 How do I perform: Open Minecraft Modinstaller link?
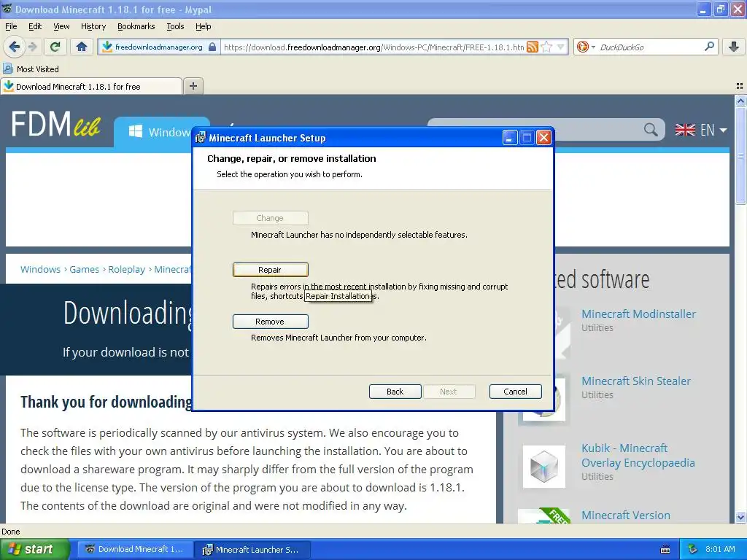[x=638, y=314]
